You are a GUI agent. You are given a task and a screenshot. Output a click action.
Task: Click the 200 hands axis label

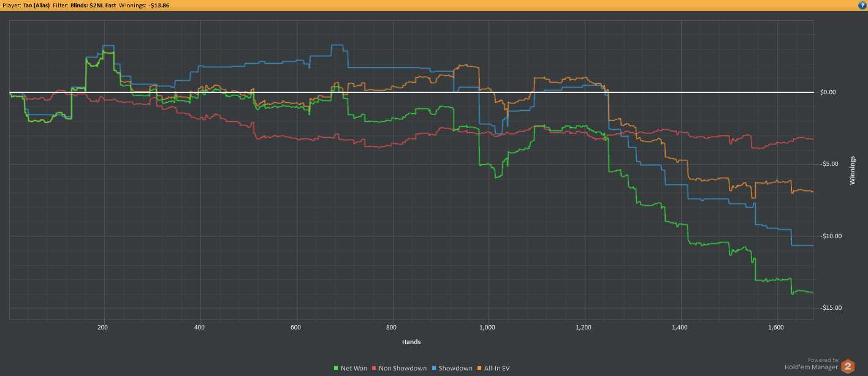click(103, 328)
